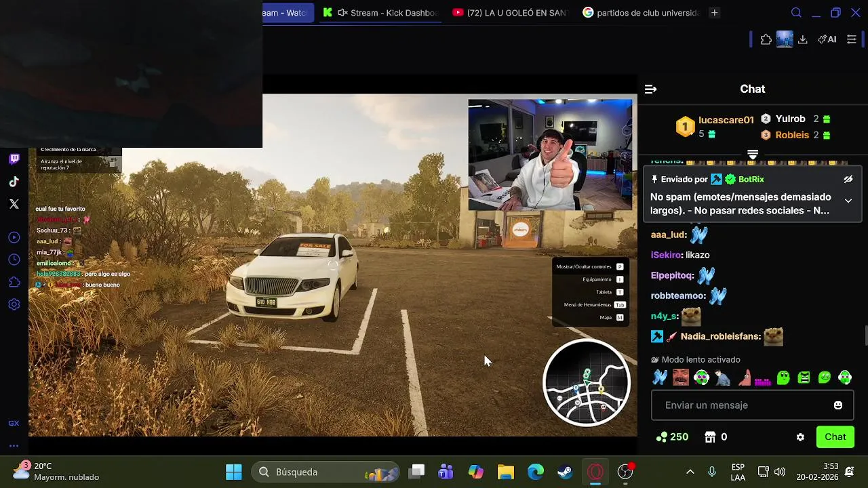
Task: Open GX Corner icon in sidebar
Action: (x=14, y=423)
